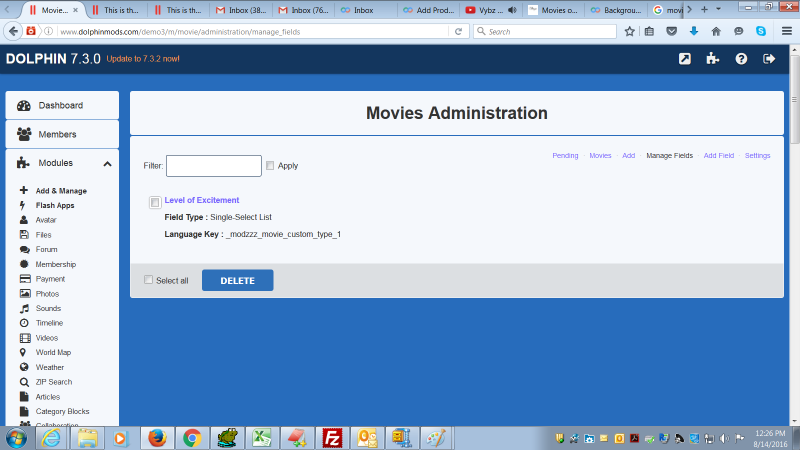Screen dimensions: 800x450
Task: Go to the browser home page
Action: (716, 31)
